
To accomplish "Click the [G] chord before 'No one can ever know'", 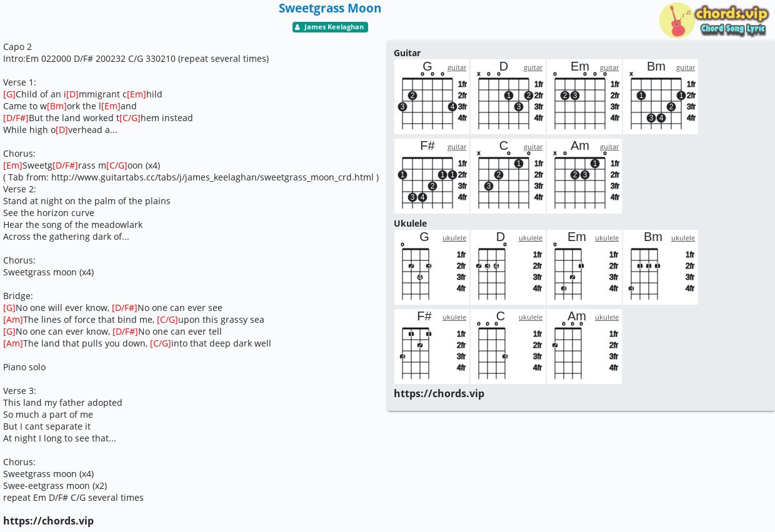I will pos(9,332).
